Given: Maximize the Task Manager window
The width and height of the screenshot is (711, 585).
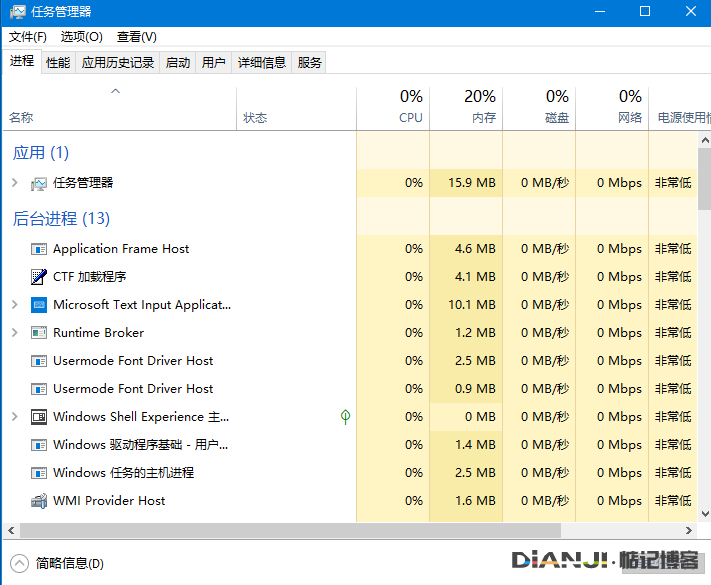Looking at the screenshot, I should click(645, 11).
